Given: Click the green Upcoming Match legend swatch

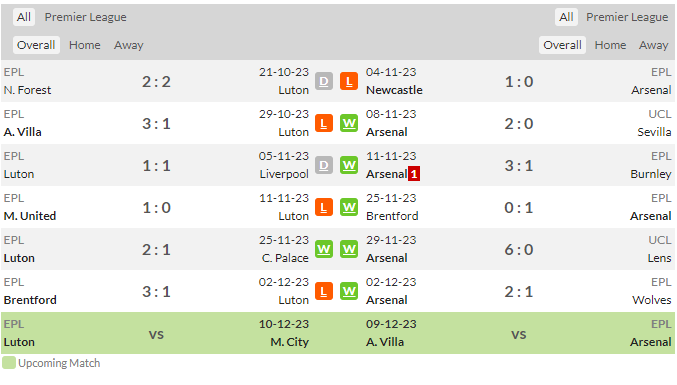Looking at the screenshot, I should 9,363.
